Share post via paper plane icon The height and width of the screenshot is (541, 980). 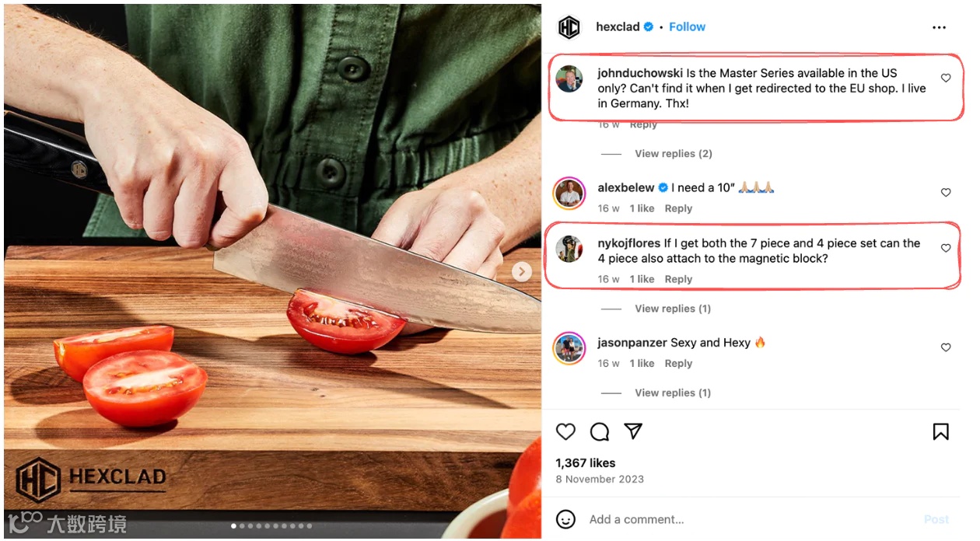(634, 431)
